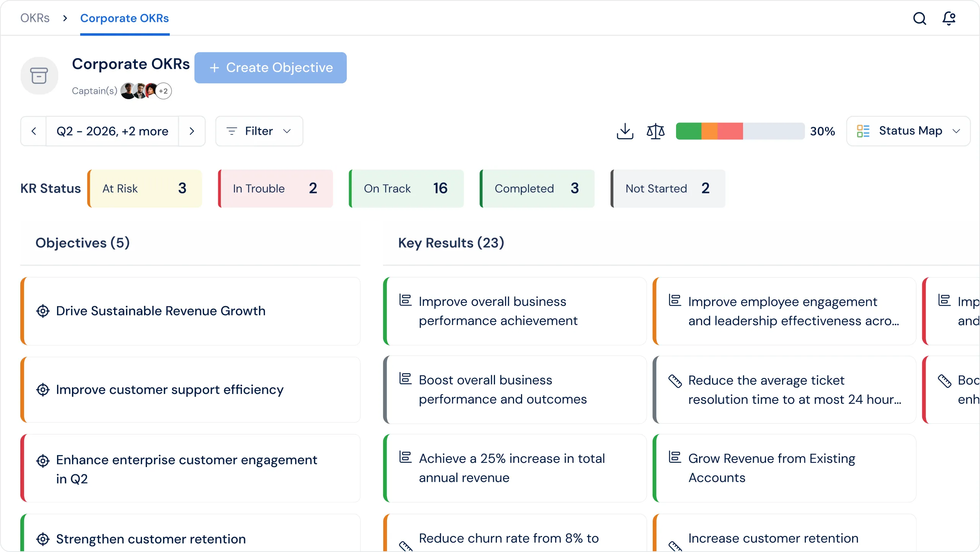This screenshot has width=980, height=552.
Task: Filter key results by Not Started status
Action: (x=668, y=189)
